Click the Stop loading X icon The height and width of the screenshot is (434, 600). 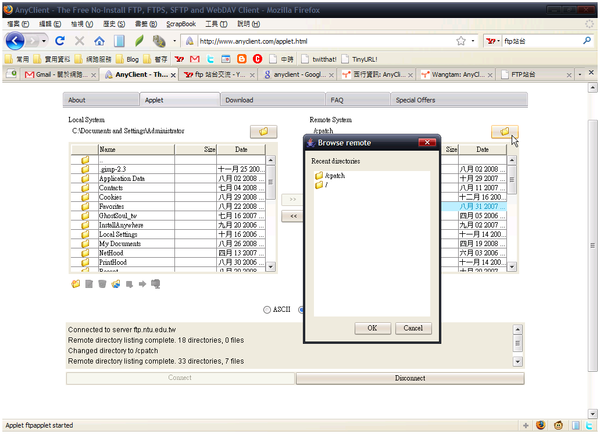point(80,41)
